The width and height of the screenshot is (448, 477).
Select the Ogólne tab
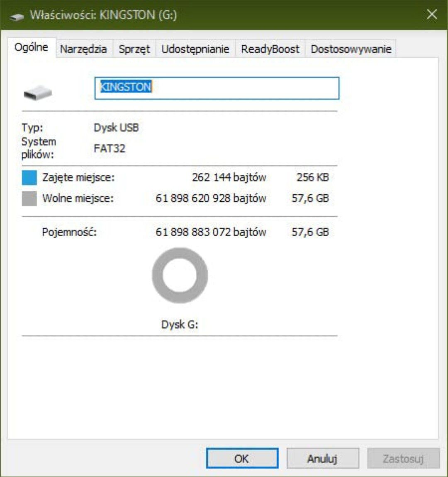pyautogui.click(x=32, y=48)
